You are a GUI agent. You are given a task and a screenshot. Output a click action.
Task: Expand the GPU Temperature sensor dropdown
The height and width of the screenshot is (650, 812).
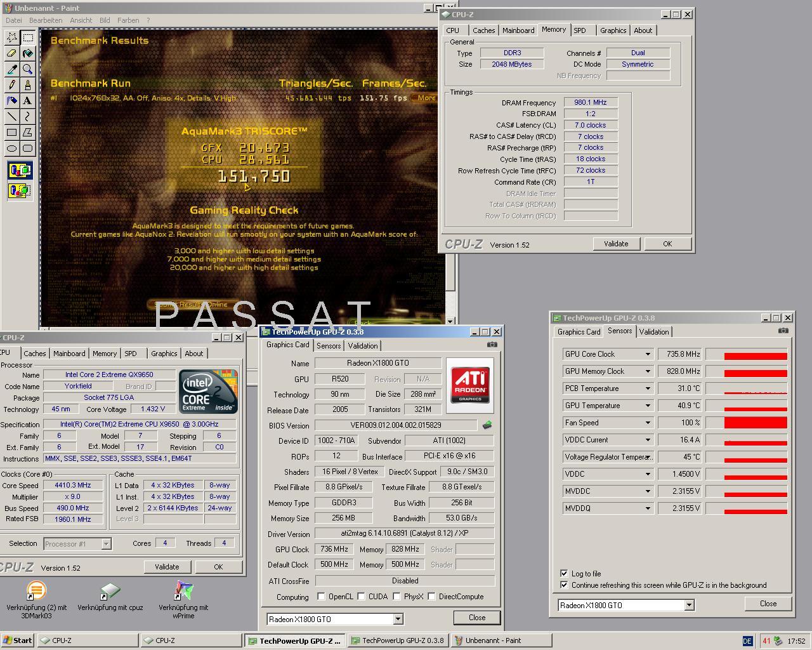pos(648,406)
